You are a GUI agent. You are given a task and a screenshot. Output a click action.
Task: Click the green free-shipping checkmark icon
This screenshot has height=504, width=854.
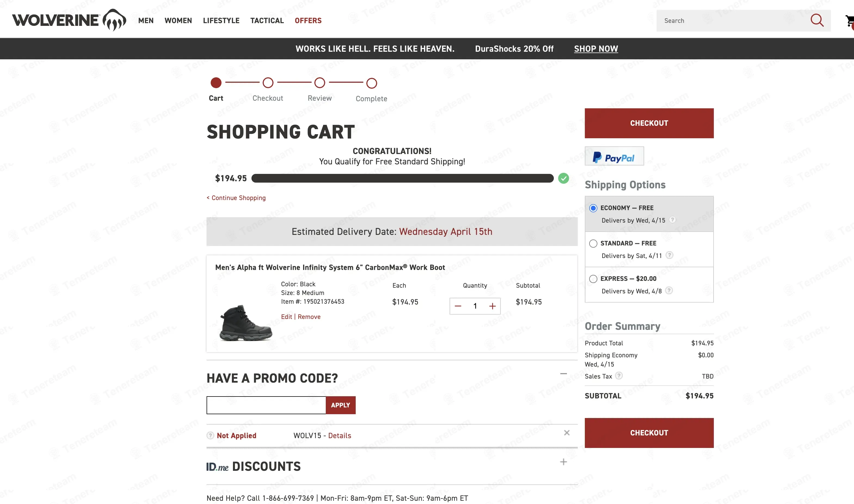click(563, 178)
